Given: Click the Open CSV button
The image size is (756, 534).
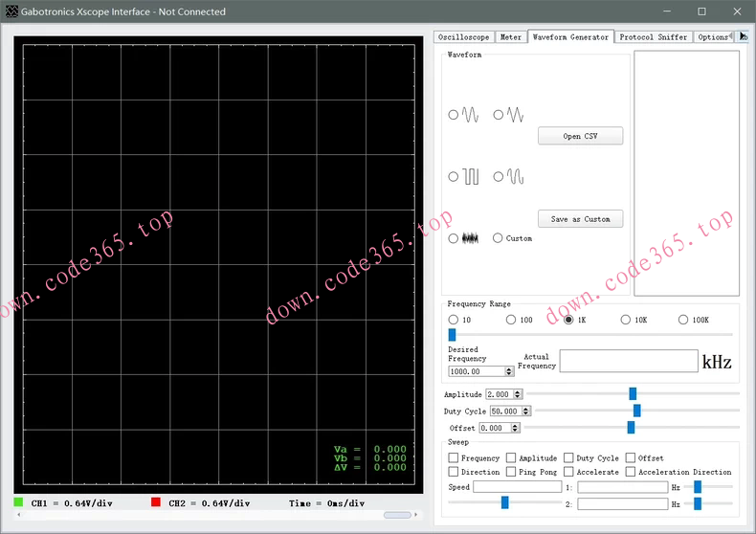Looking at the screenshot, I should pos(580,136).
